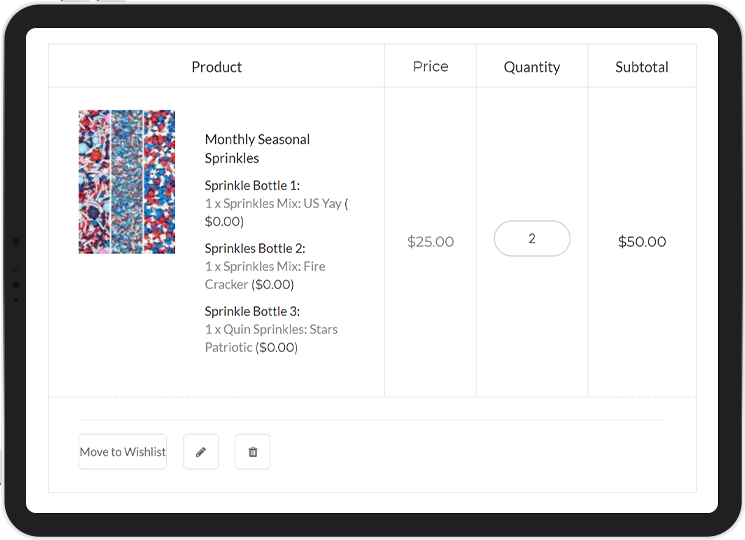Click the Price column header
Image resolution: width=745 pixels, height=540 pixels.
(430, 66)
